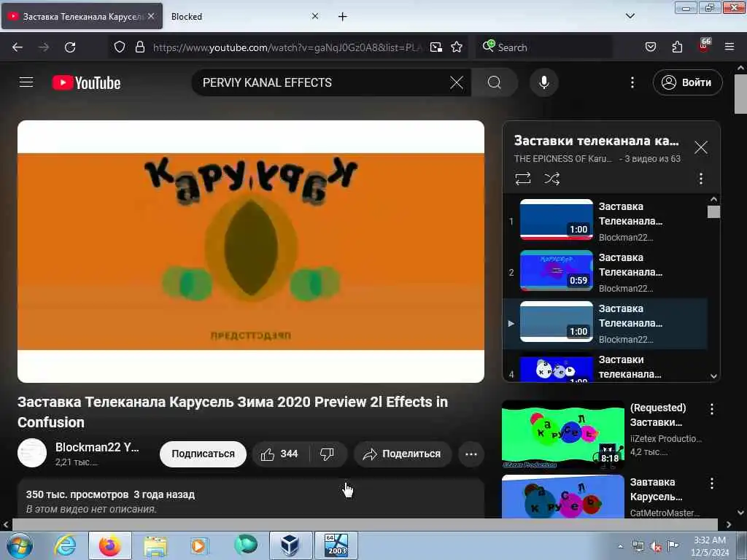Screen dimensions: 747x560
Task: Click the Firefox Search box
Action: (543, 47)
